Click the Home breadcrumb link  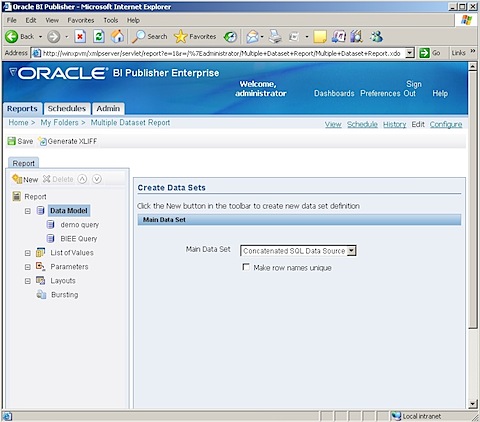(18, 122)
